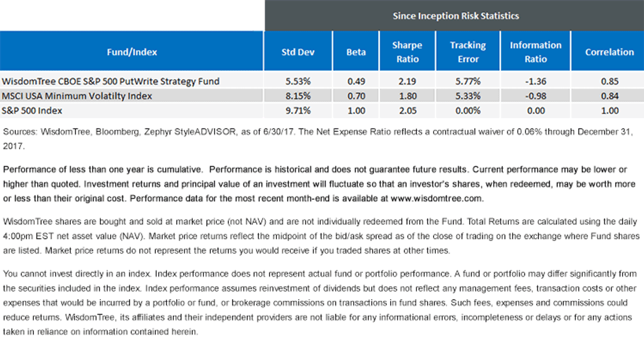The width and height of the screenshot is (644, 342).
Task: Click the Since Inception Risk Statistics banner
Action: tap(455, 16)
